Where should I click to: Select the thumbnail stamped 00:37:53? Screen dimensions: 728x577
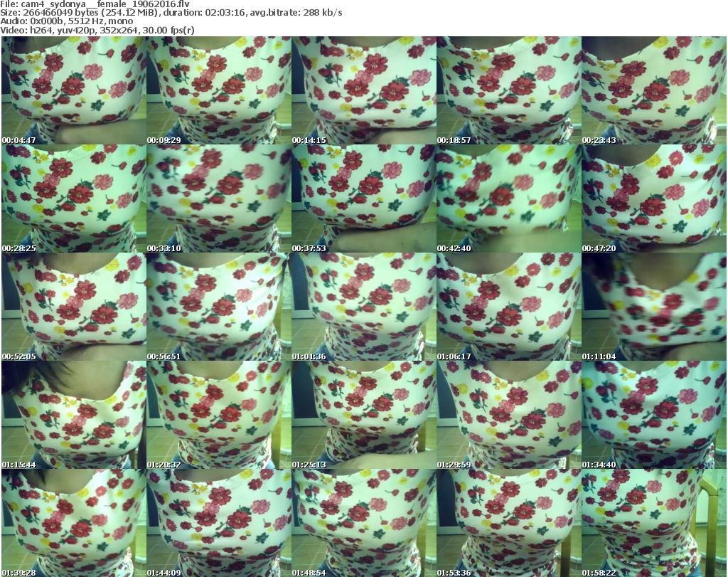(364, 198)
